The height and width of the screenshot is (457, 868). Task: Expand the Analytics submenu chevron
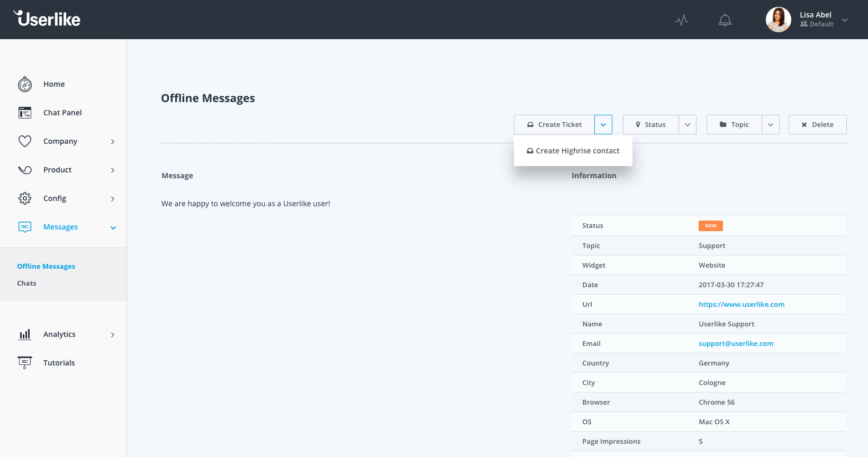coord(113,335)
